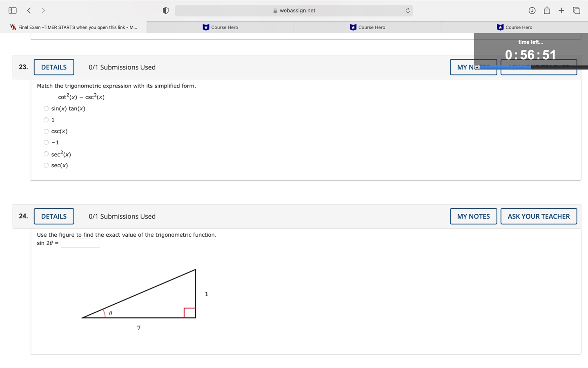Open MY NOTES for question 24
The width and height of the screenshot is (588, 368).
tap(473, 216)
